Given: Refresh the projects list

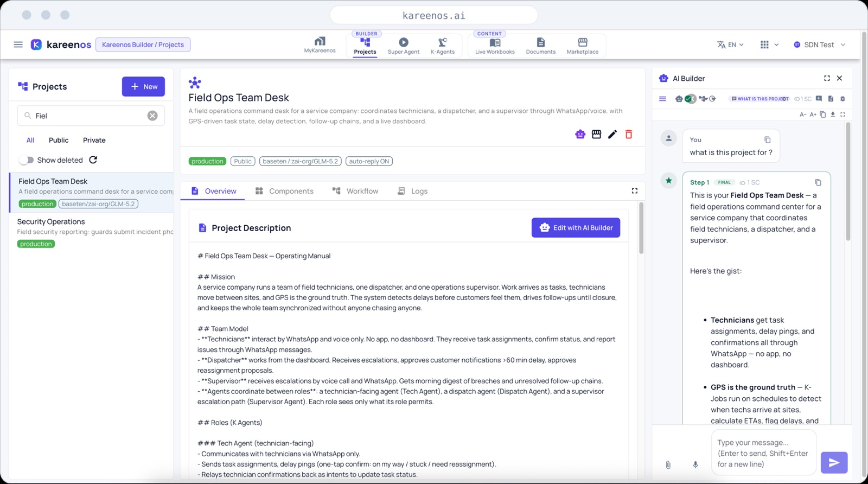Looking at the screenshot, I should (x=93, y=160).
